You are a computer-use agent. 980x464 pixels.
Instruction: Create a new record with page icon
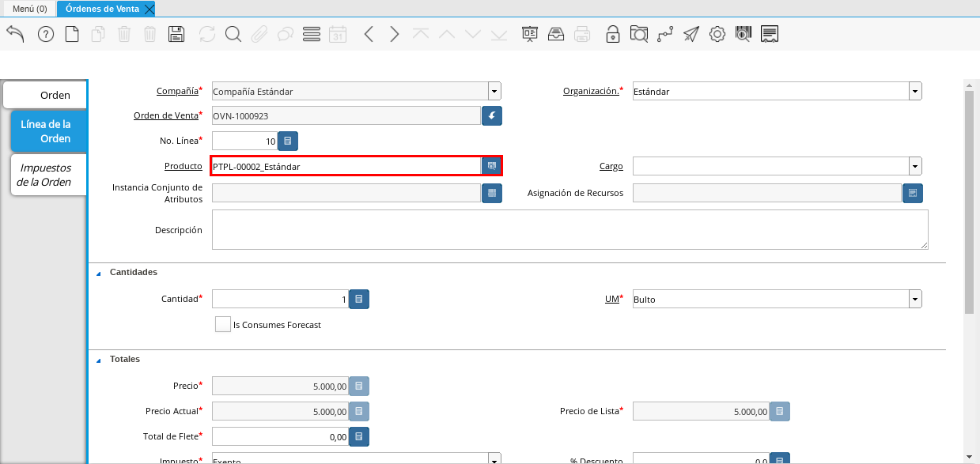point(72,34)
